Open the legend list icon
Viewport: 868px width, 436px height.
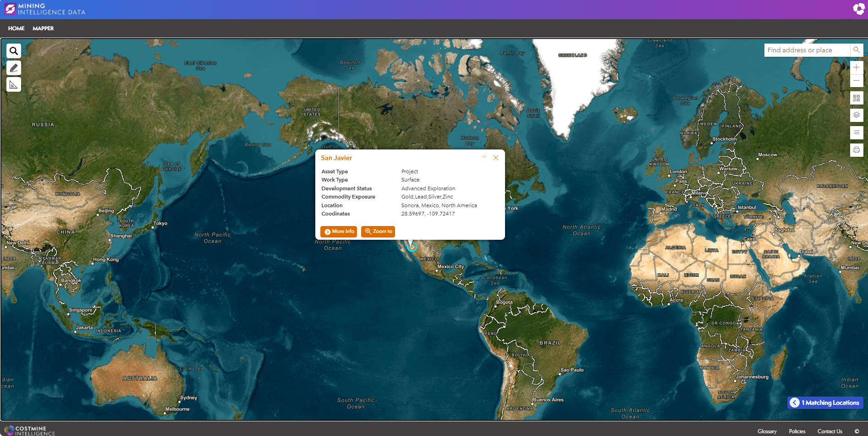[857, 132]
